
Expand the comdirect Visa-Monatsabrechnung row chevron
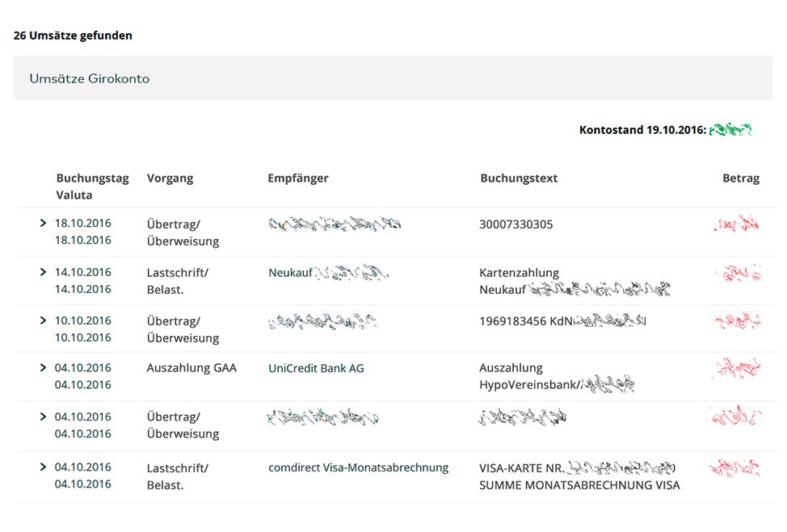43,467
